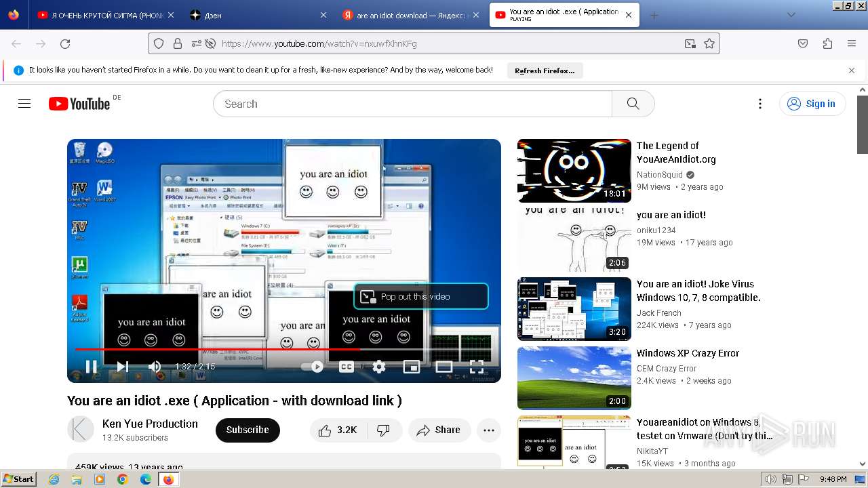Open YouTube hamburger guide menu

click(24, 104)
